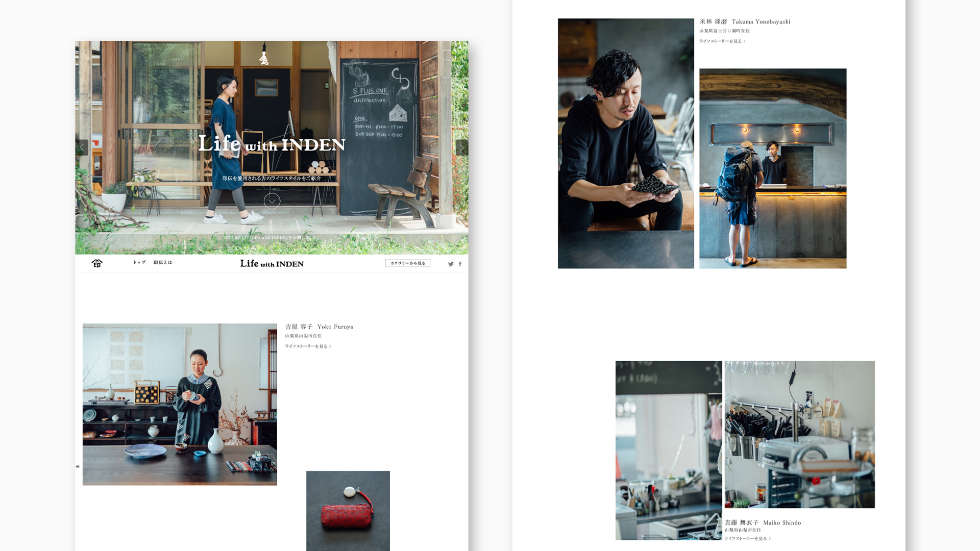Open the Facebook share icon
The image size is (980, 551).
tap(460, 264)
